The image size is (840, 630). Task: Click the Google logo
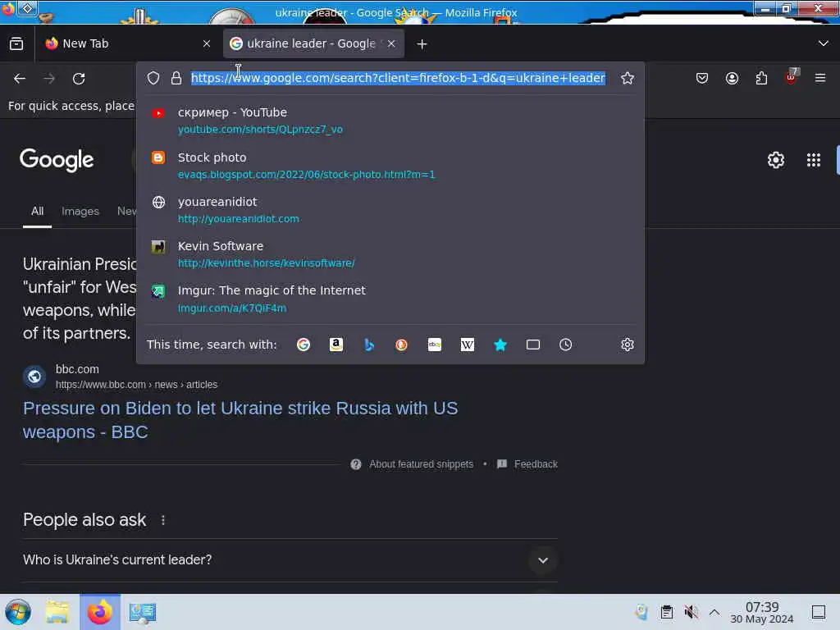57,160
